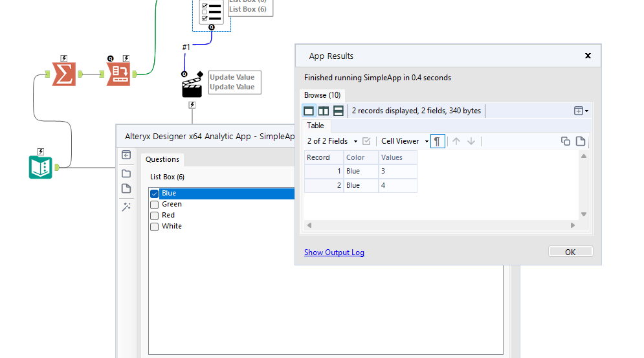Open the new window plus-sign dropdown
The width and height of the screenshot is (644, 358).
tap(581, 111)
